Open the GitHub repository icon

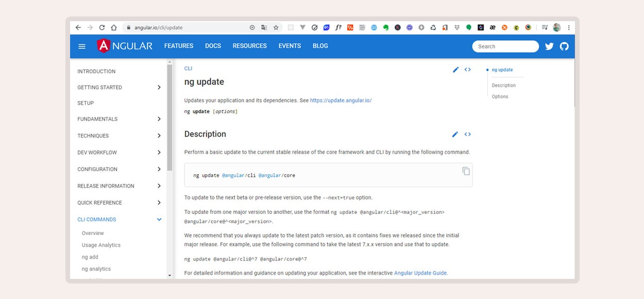coord(564,46)
